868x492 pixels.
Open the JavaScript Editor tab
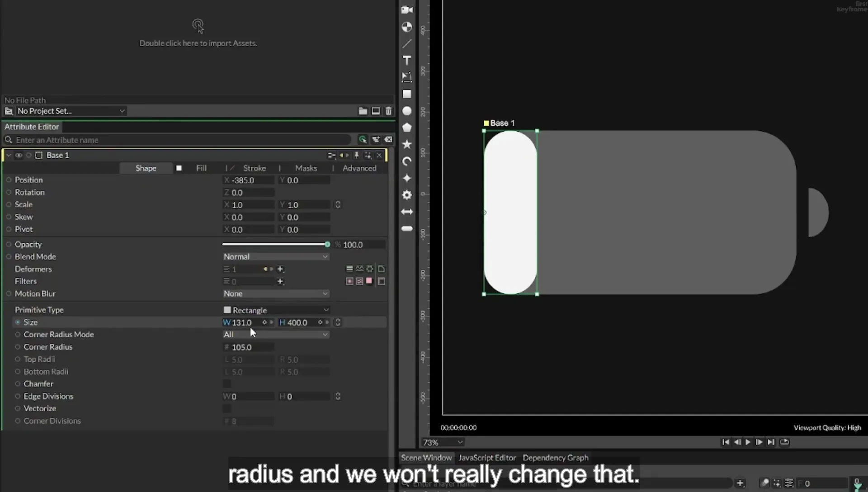[487, 458]
